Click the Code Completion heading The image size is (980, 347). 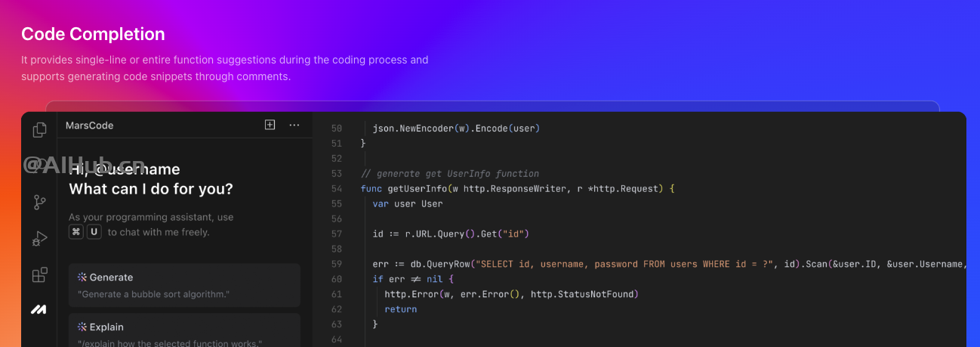pos(93,34)
